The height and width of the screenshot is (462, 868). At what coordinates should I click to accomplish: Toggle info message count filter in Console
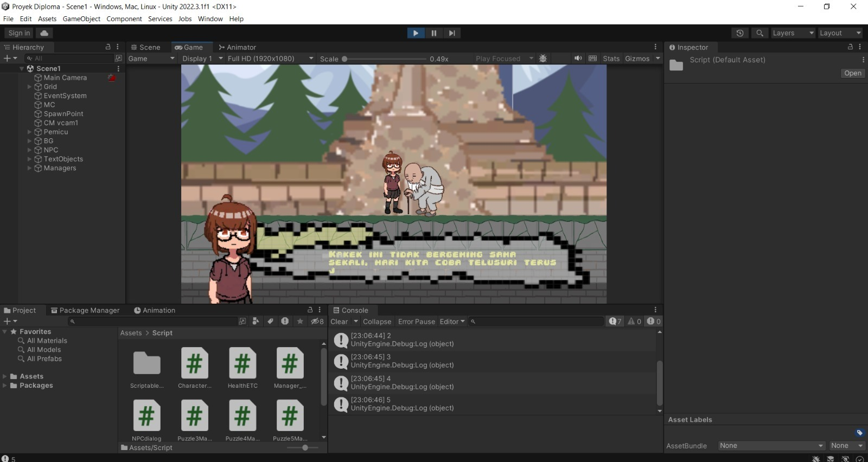click(x=615, y=322)
